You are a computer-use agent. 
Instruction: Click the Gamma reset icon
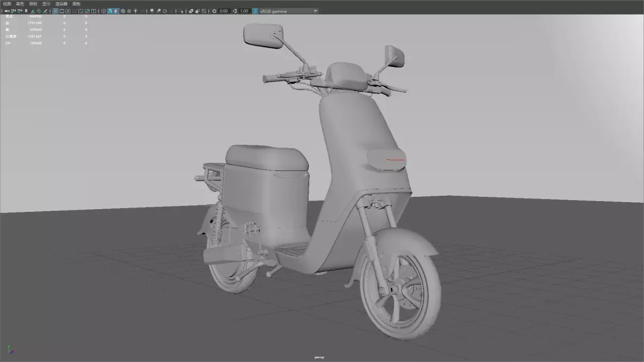235,11
